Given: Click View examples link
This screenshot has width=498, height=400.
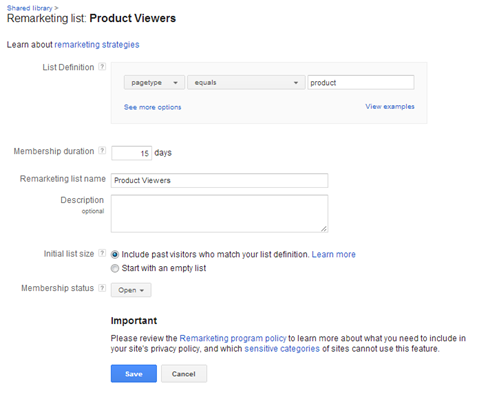Looking at the screenshot, I should (x=390, y=106).
